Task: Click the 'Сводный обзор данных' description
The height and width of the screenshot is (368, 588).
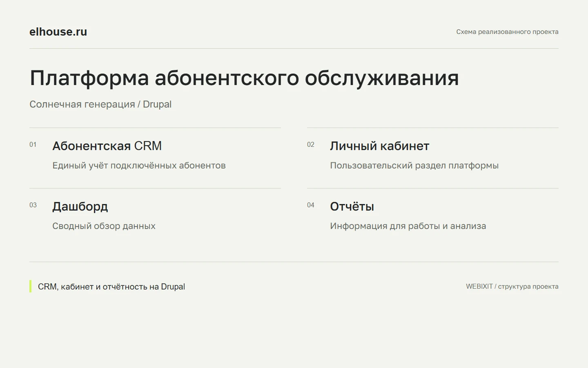Action: (104, 226)
